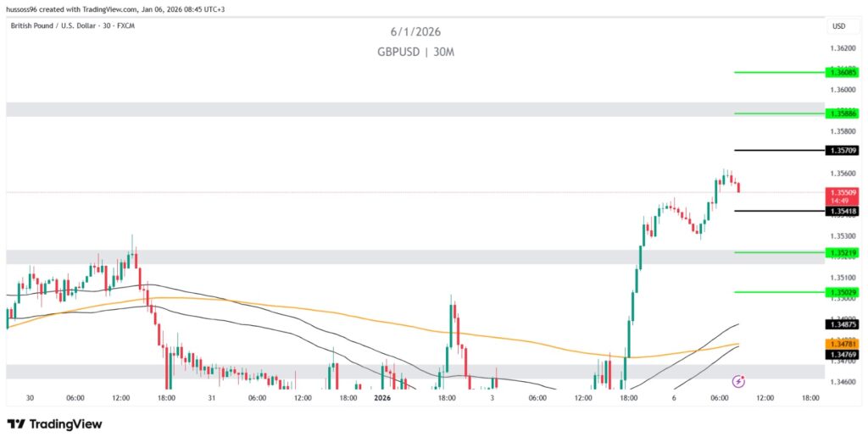Click the black 1.34769 indicator price label
The width and height of the screenshot is (868, 442).
(x=843, y=354)
